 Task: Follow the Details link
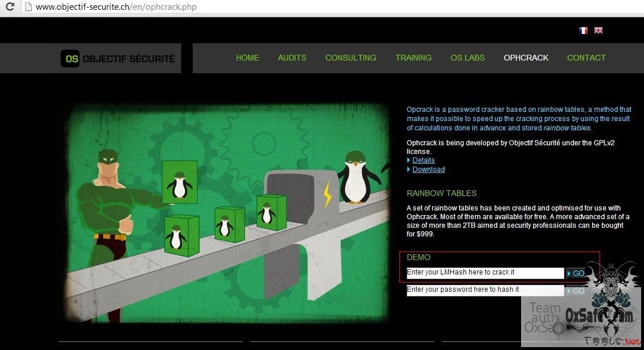point(424,160)
